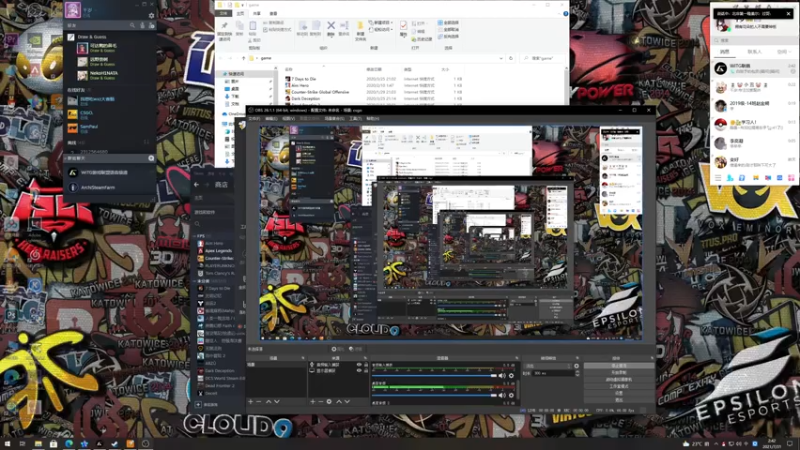Adjust mic audio input volume slider in OBS
The image size is (800, 450).
(435, 376)
